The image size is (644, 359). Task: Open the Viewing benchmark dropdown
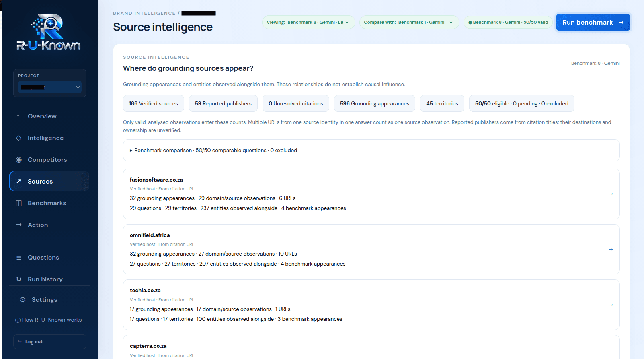click(x=308, y=22)
